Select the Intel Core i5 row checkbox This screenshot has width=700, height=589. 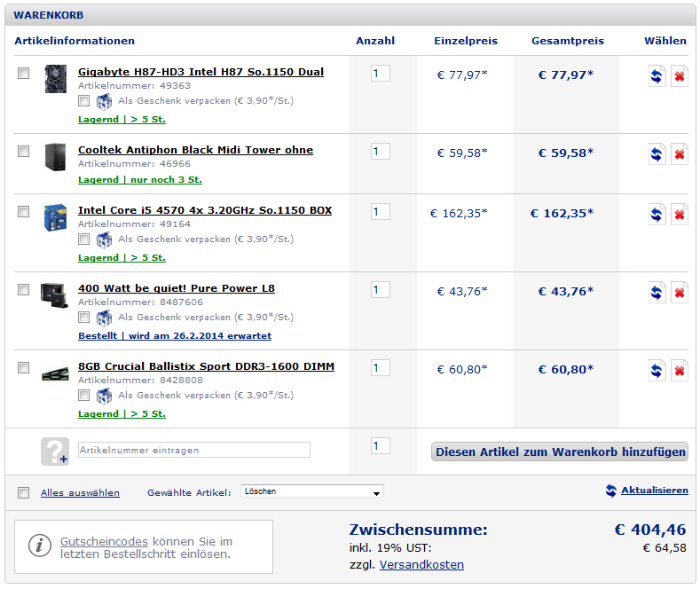[x=23, y=211]
